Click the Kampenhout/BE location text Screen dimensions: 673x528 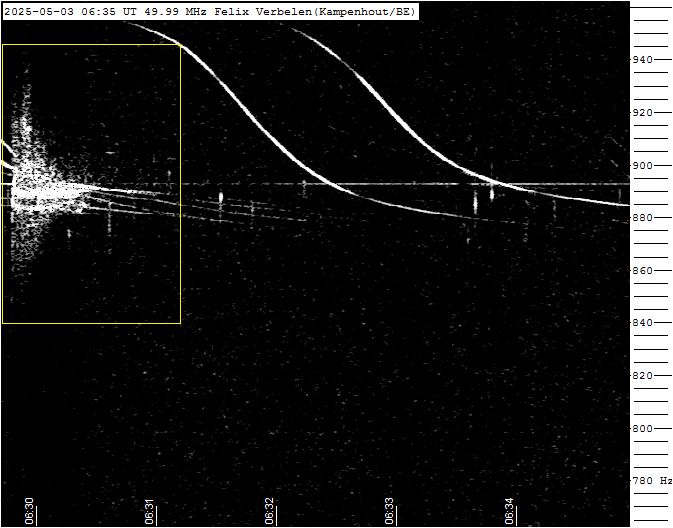pos(363,12)
